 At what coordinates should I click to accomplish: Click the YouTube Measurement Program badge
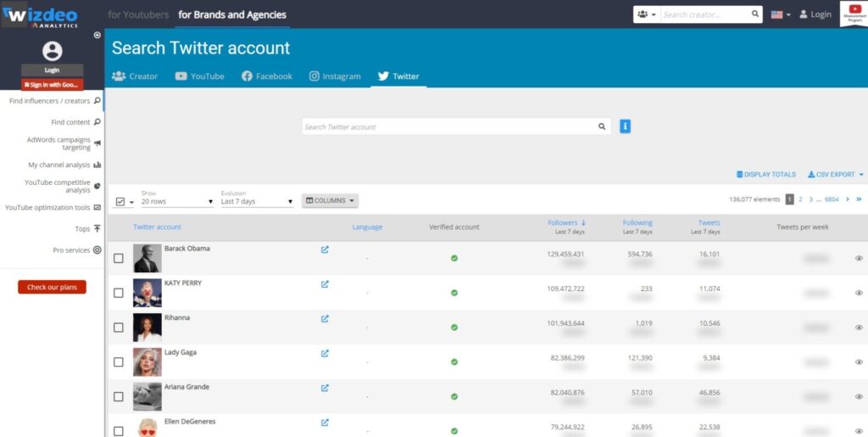pyautogui.click(x=854, y=14)
